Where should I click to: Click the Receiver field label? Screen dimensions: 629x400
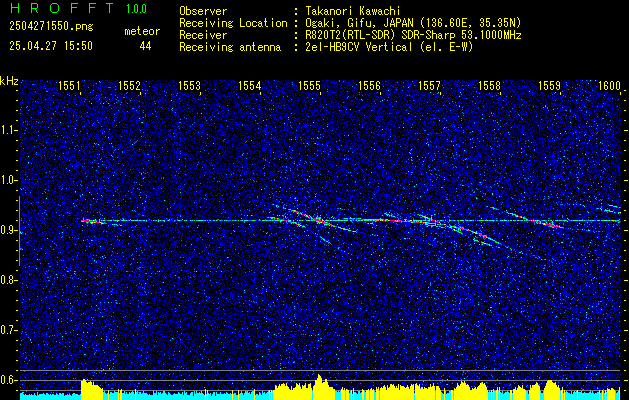[203, 35]
